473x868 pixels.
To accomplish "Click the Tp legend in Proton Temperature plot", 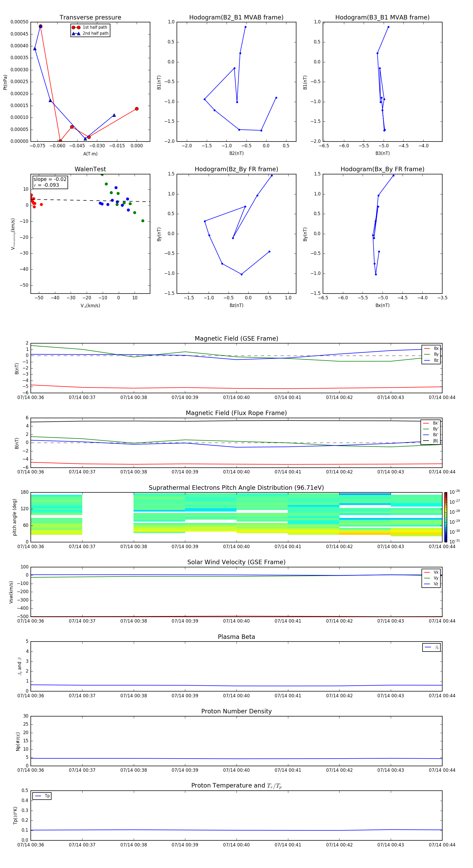I will tap(42, 796).
